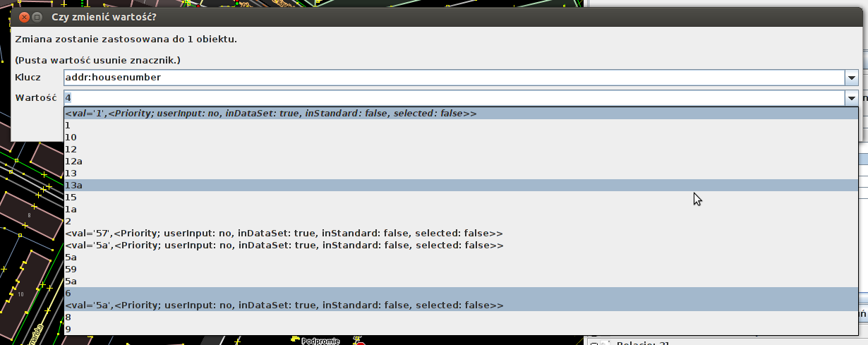Select value 10 from the dropdown list
Viewport: 868px width, 345px height.
[x=71, y=137]
